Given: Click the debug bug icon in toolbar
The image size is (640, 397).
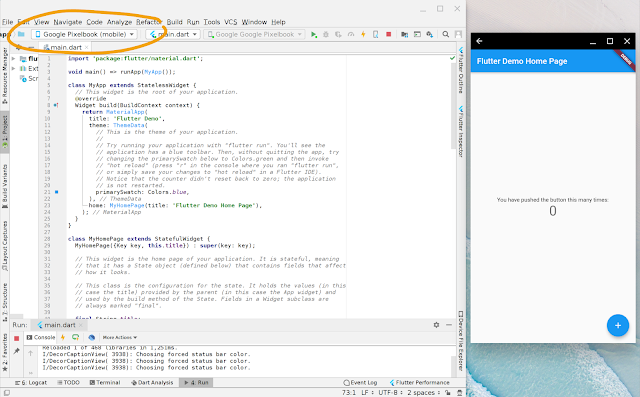Looking at the screenshot, I should tap(326, 35).
